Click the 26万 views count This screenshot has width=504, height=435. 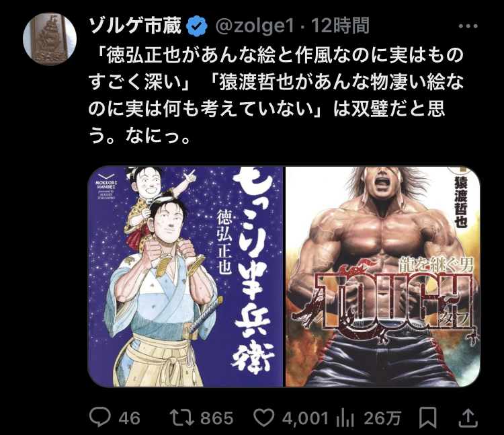(x=382, y=418)
